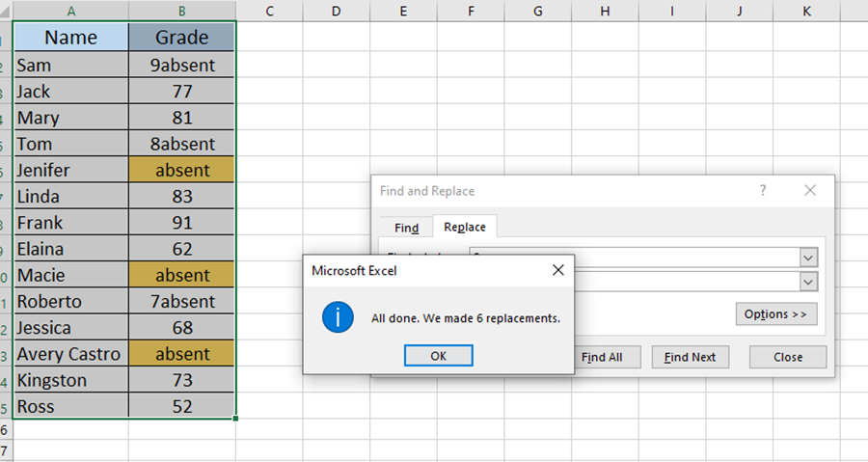Viewport: 868px width, 462px height.
Task: Select the cell containing 77
Action: pyautogui.click(x=182, y=91)
